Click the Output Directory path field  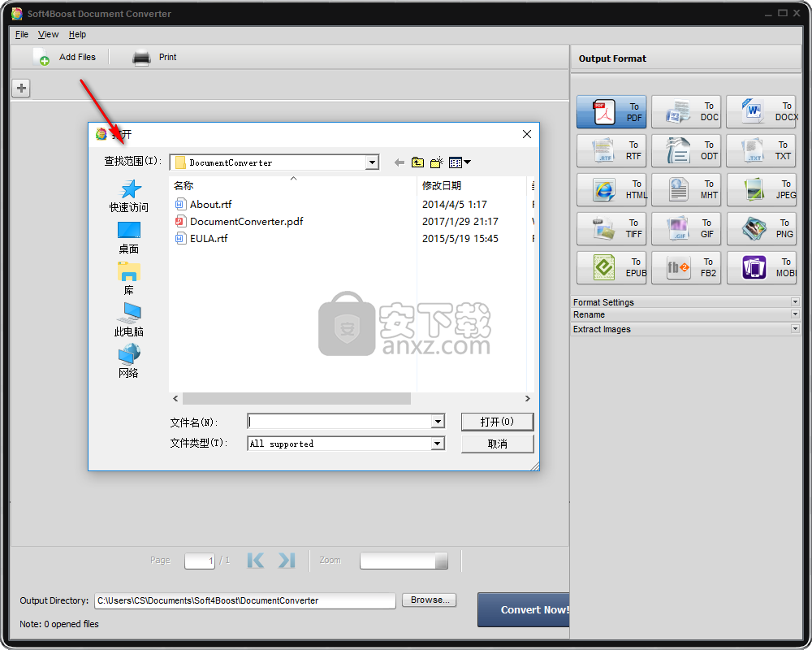pos(245,600)
